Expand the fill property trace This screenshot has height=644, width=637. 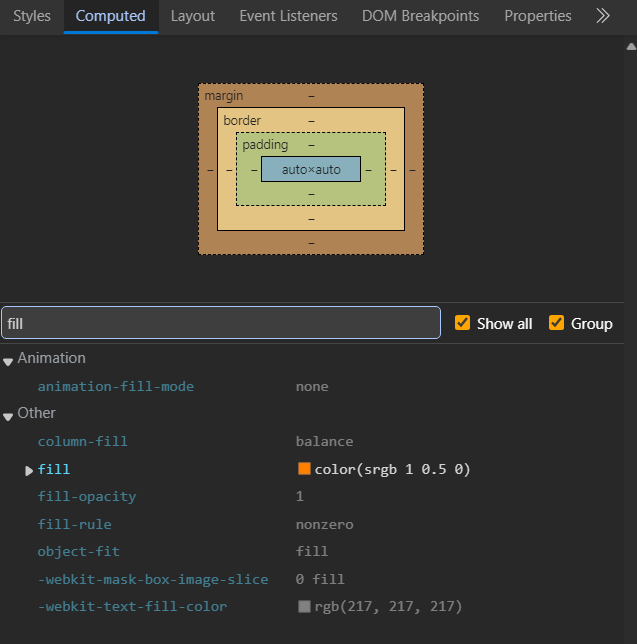point(29,470)
